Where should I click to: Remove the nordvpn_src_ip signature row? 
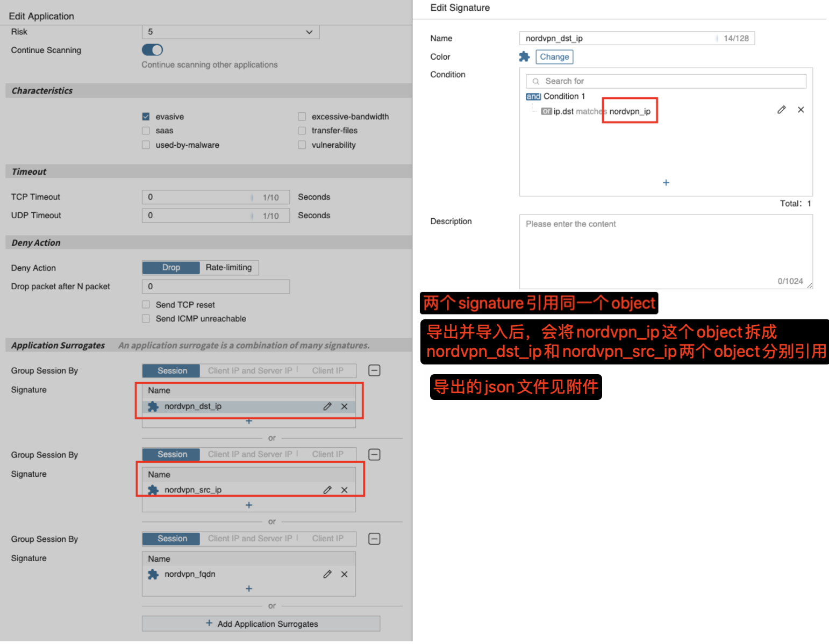pyautogui.click(x=344, y=490)
